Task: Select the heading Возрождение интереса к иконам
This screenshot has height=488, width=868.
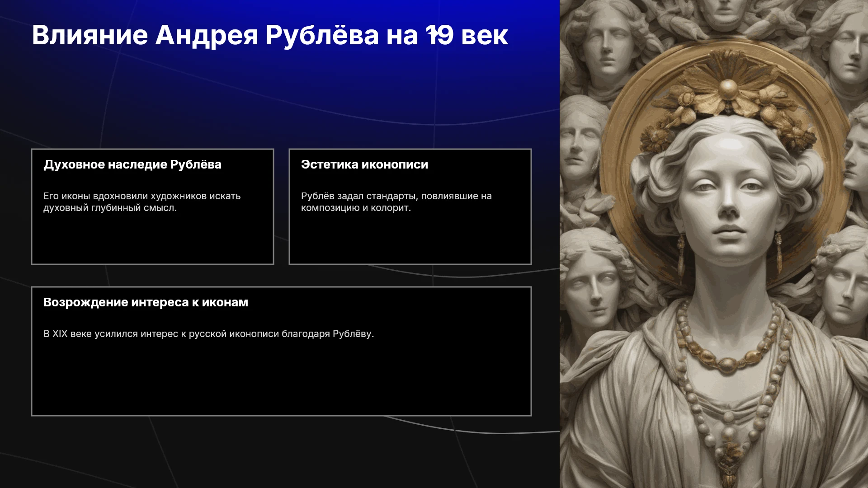Action: pyautogui.click(x=146, y=302)
